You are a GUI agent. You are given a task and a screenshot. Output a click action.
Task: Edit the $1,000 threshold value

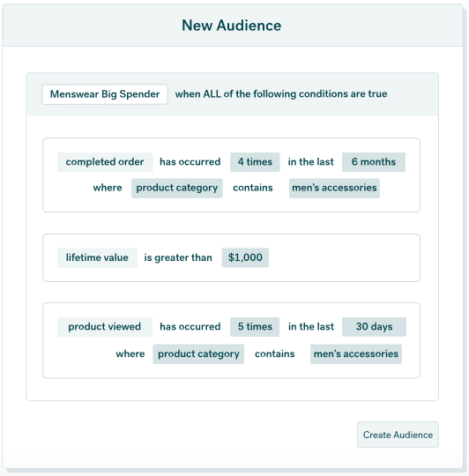coord(245,257)
